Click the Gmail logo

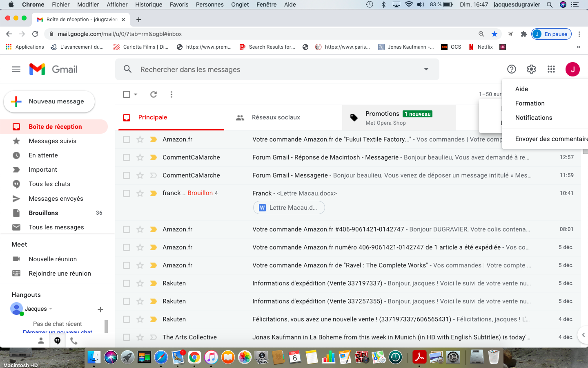(x=53, y=69)
